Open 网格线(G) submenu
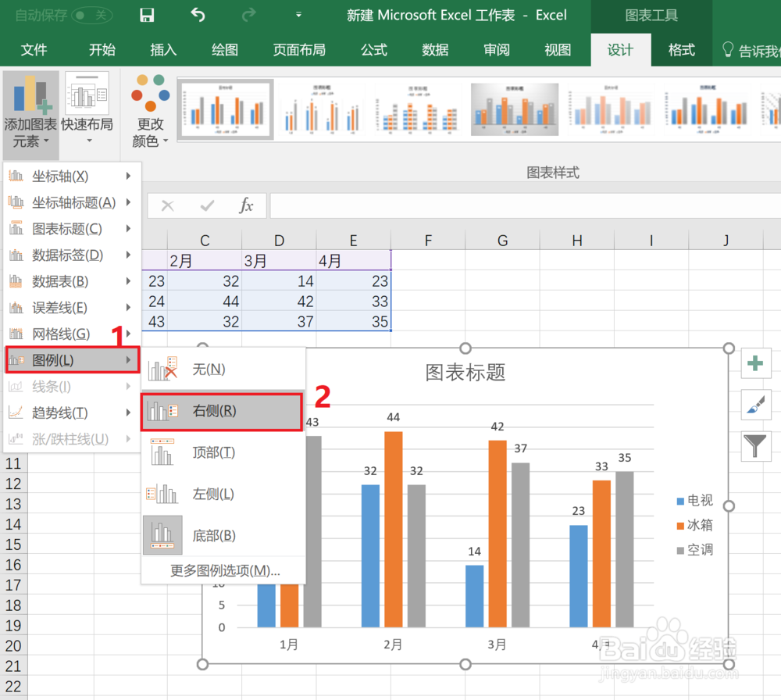This screenshot has height=700, width=781. coord(72,334)
